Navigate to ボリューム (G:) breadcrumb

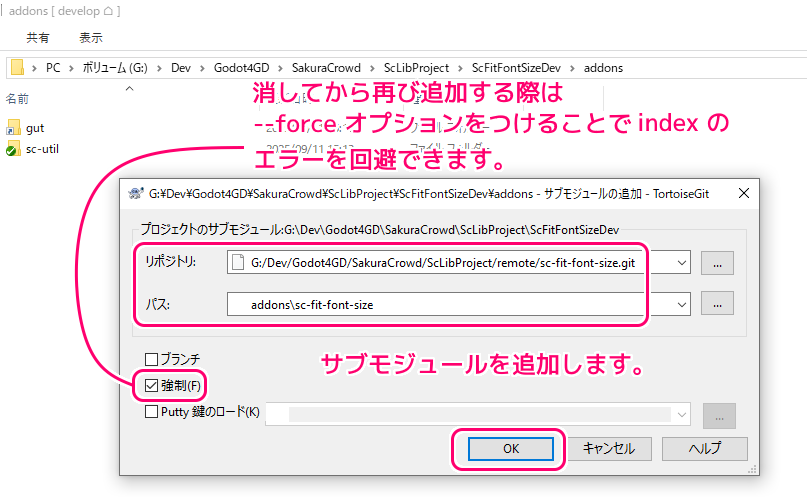[115, 68]
